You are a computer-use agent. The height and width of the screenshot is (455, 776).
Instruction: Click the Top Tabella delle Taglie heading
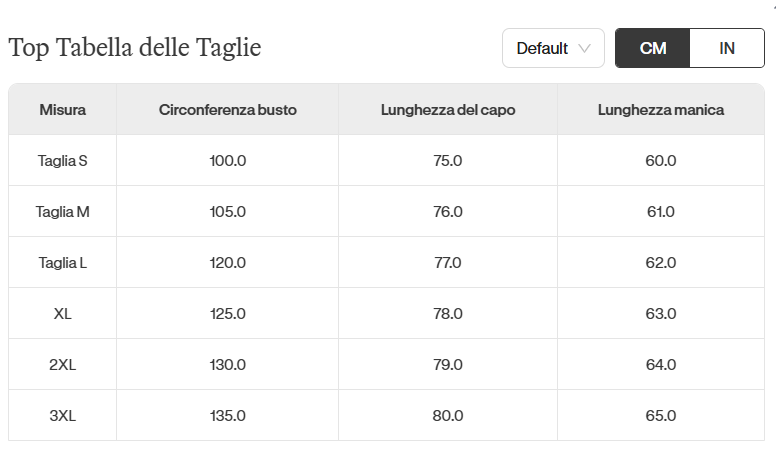tap(135, 48)
